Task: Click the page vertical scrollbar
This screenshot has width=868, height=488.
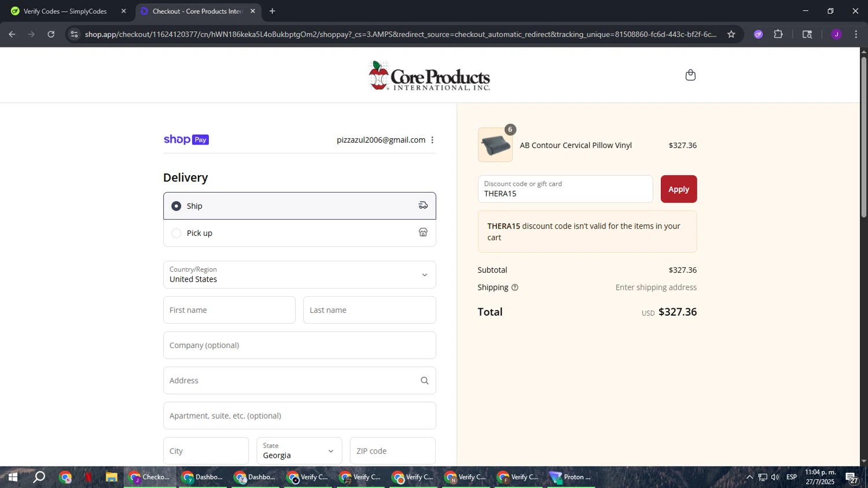Action: point(863,136)
